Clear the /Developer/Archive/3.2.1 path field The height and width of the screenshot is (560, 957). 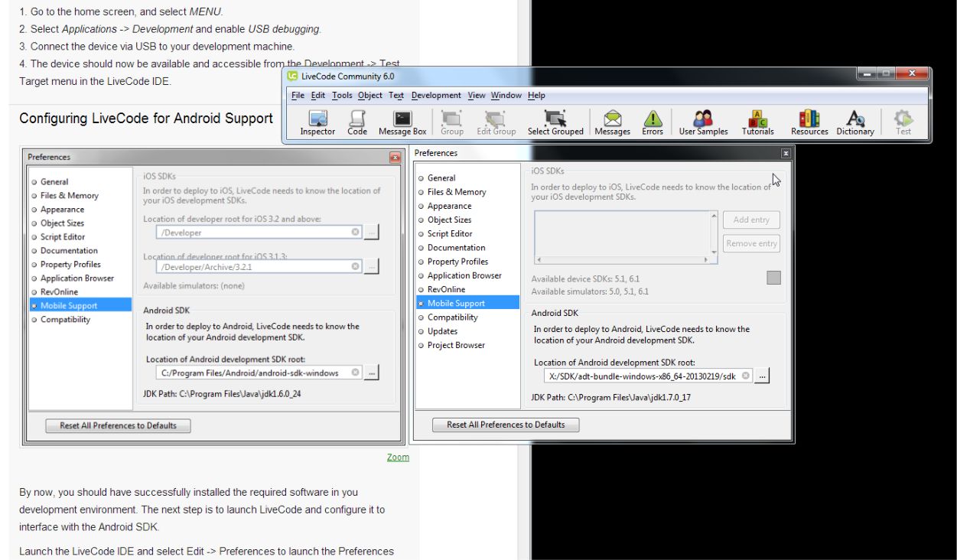(356, 266)
